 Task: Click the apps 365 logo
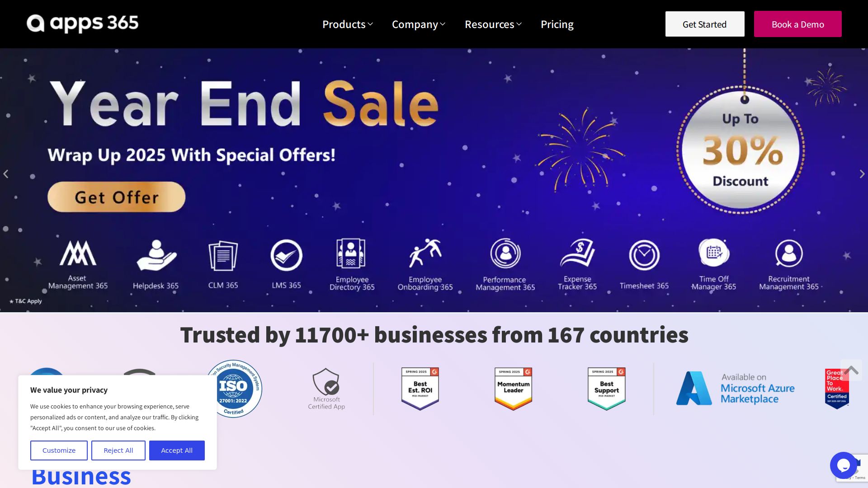point(82,23)
